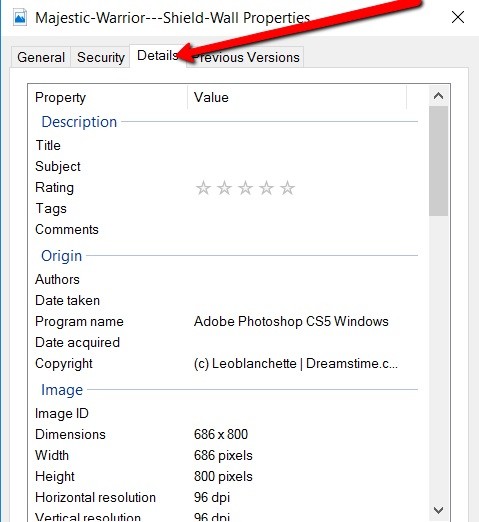Set rating to four stars
479x522 pixels.
click(266, 188)
